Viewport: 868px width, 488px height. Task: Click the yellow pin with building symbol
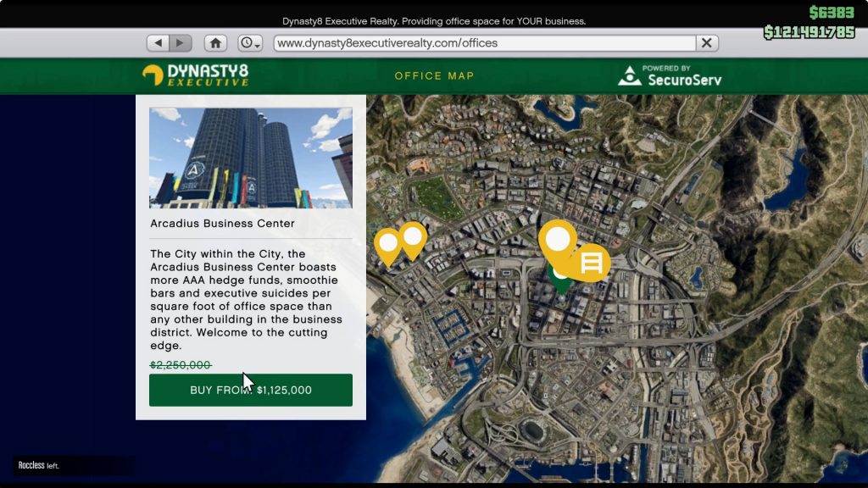[590, 263]
